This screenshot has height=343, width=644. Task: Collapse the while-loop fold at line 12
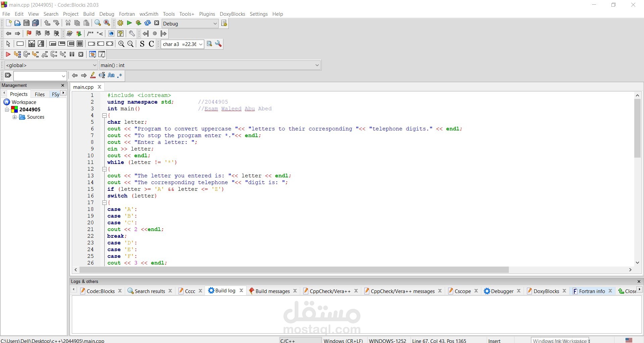click(104, 169)
